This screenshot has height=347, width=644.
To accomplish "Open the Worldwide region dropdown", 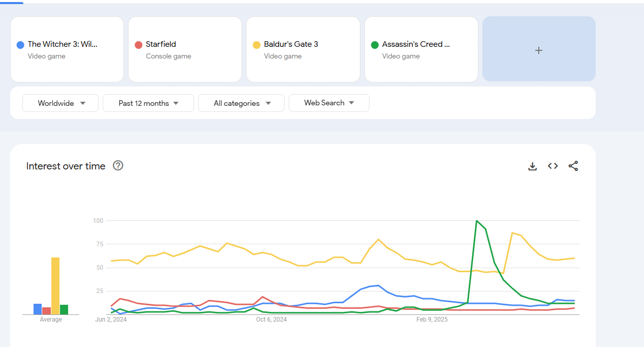I will tap(60, 103).
